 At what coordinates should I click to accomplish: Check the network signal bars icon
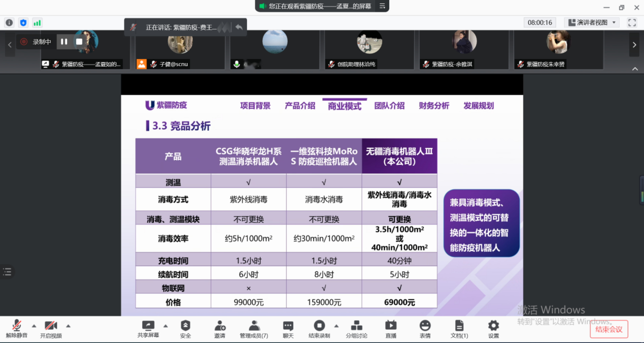[37, 23]
